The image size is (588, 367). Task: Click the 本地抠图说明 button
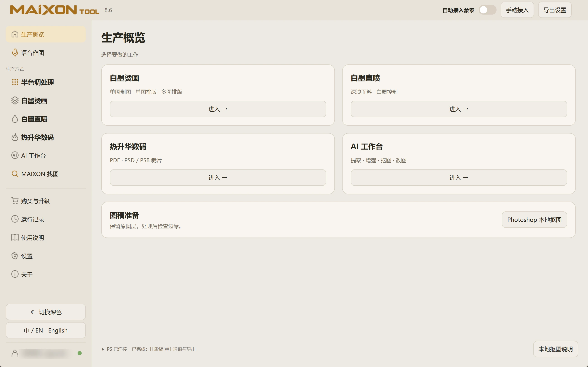point(556,349)
